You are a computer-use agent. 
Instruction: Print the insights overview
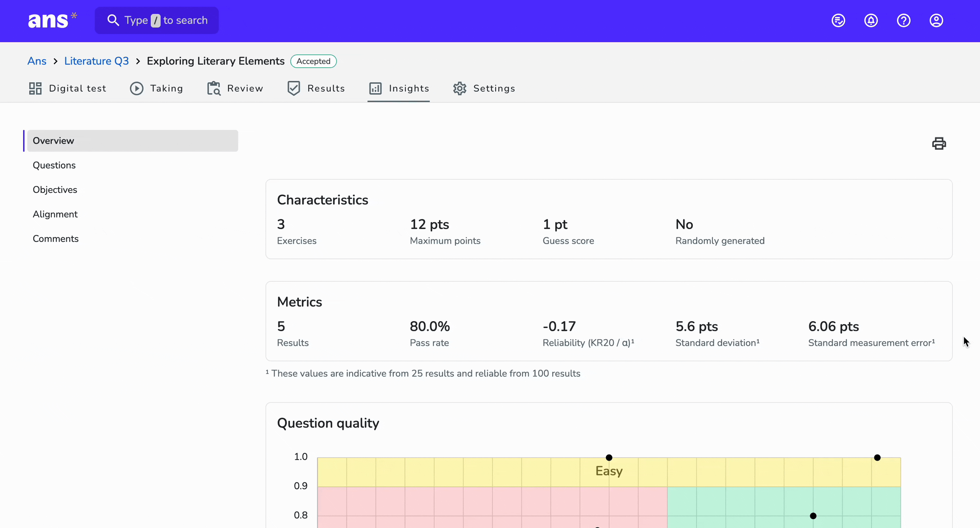point(939,143)
